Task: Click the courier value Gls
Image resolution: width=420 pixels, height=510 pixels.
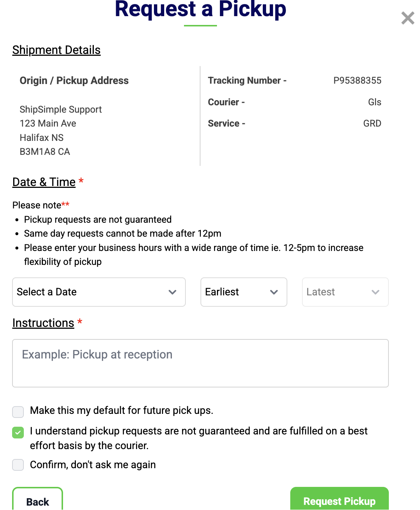Action: tap(375, 102)
